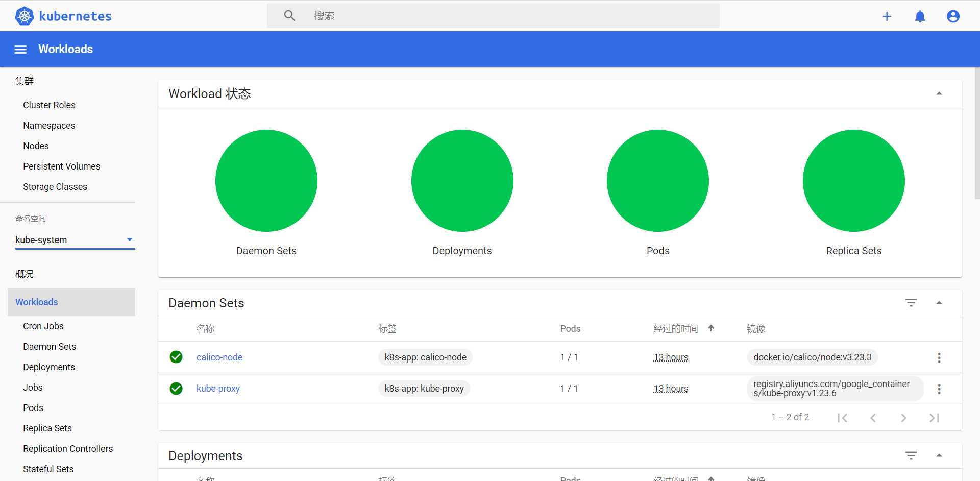Open the notifications bell
Screen dimensions: 980x481
(x=920, y=16)
